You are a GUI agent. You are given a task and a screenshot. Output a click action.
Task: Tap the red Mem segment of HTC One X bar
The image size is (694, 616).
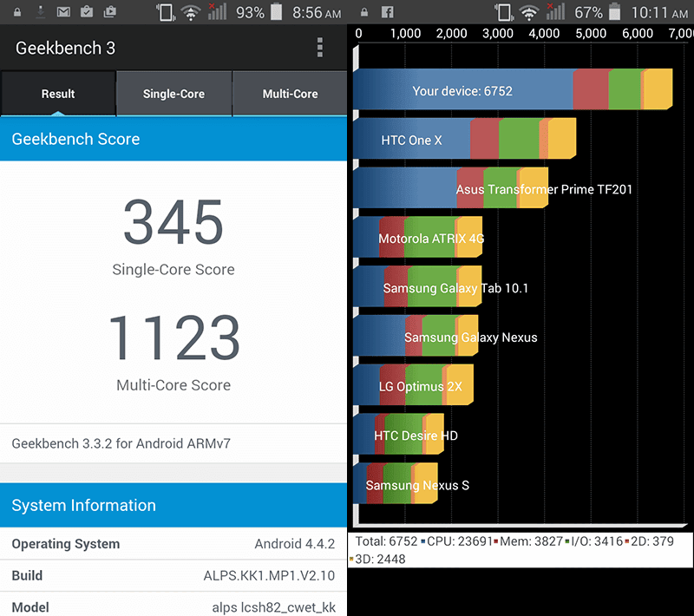pyautogui.click(x=484, y=139)
